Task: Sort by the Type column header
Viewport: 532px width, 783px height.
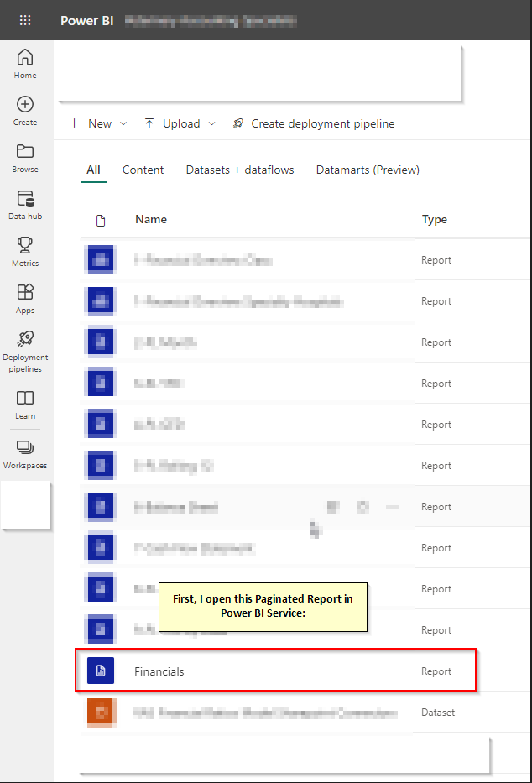Action: click(434, 220)
